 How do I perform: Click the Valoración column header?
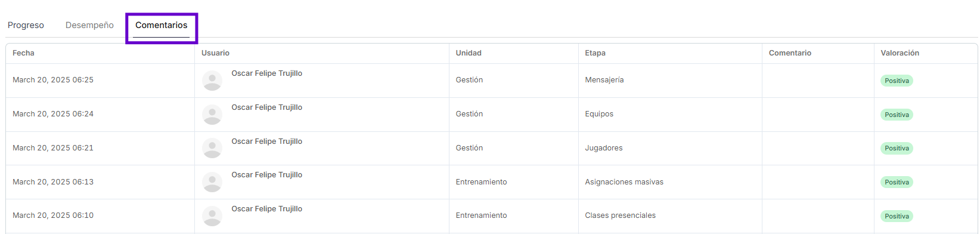coord(900,53)
